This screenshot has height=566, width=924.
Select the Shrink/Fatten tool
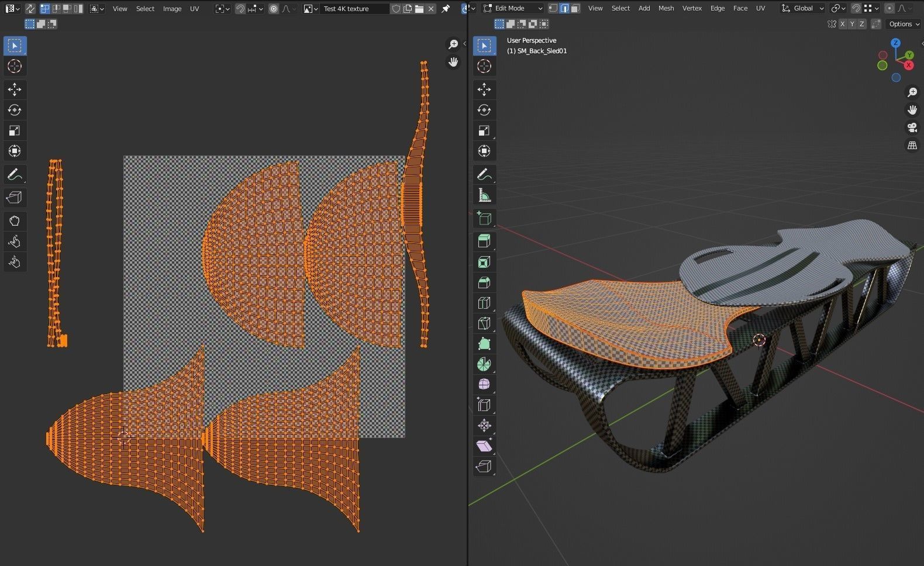[x=484, y=426]
